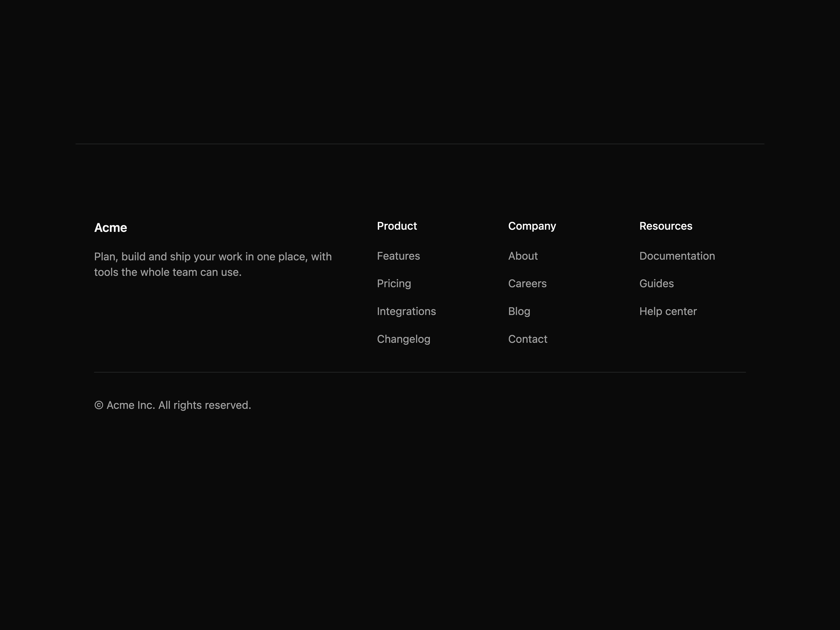Click the Company column heading
The width and height of the screenshot is (840, 630).
(x=532, y=226)
